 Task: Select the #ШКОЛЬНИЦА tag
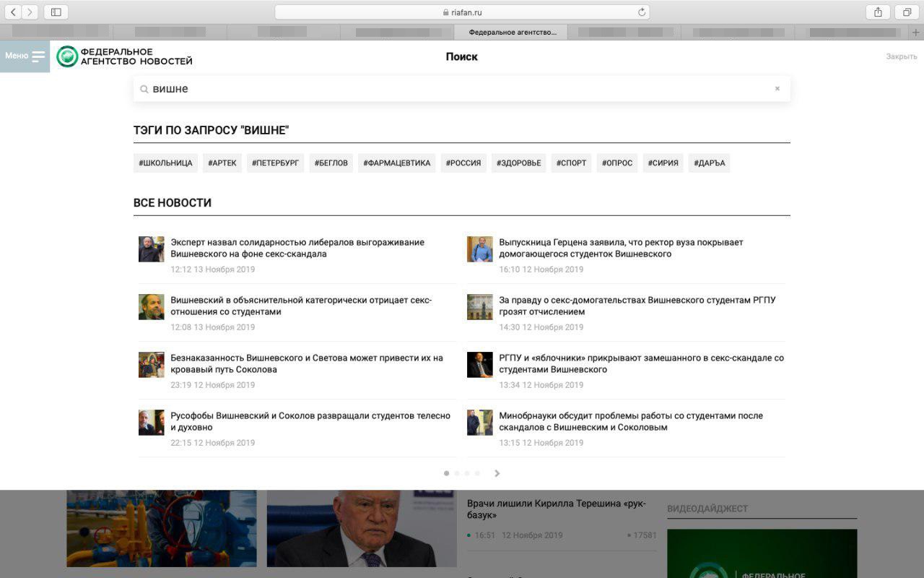pyautogui.click(x=166, y=163)
